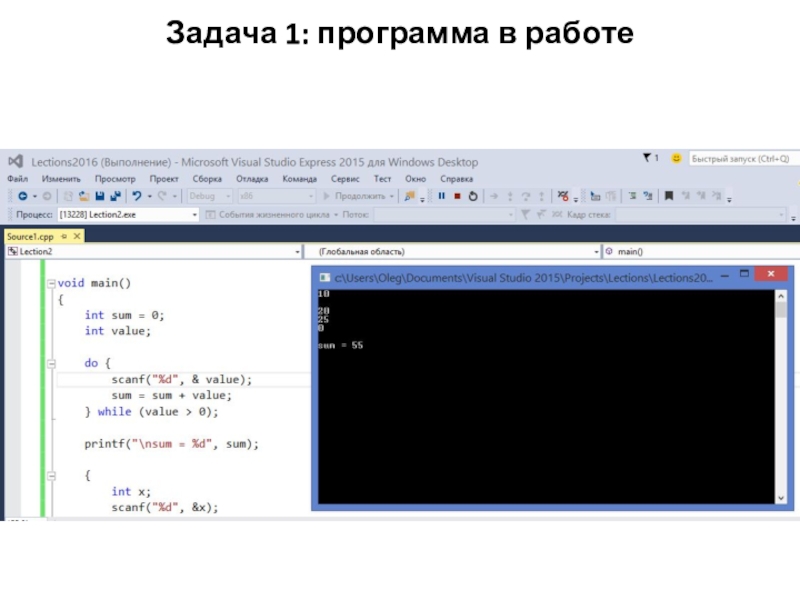
Task: Open the Отладка menu
Action: pos(251,178)
